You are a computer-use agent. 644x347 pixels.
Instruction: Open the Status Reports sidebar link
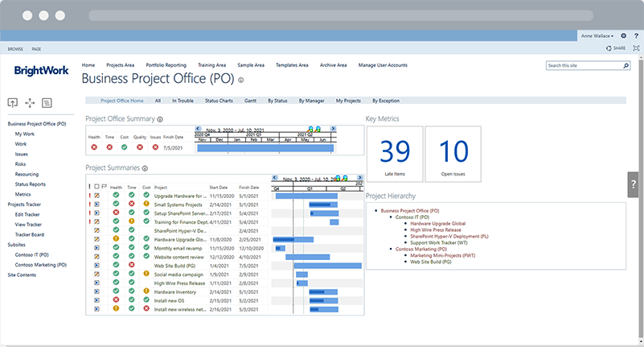point(28,184)
